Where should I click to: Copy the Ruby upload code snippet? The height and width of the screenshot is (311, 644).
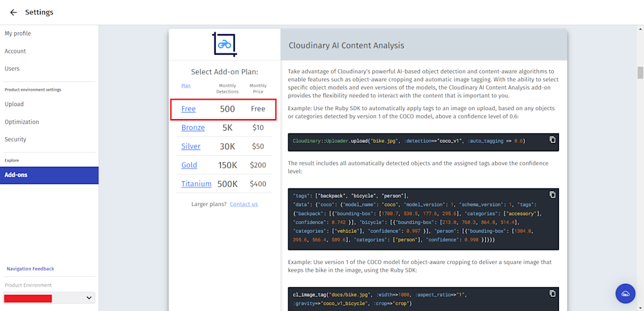point(553,140)
